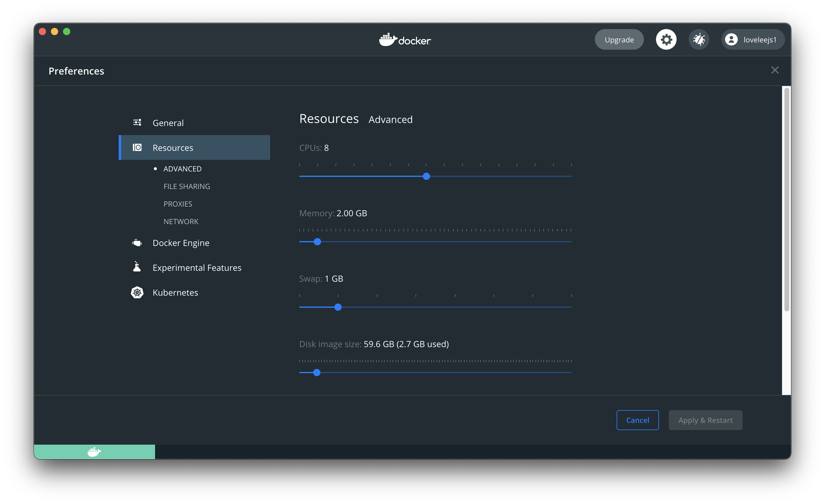Click the Upgrade button

coord(619,39)
